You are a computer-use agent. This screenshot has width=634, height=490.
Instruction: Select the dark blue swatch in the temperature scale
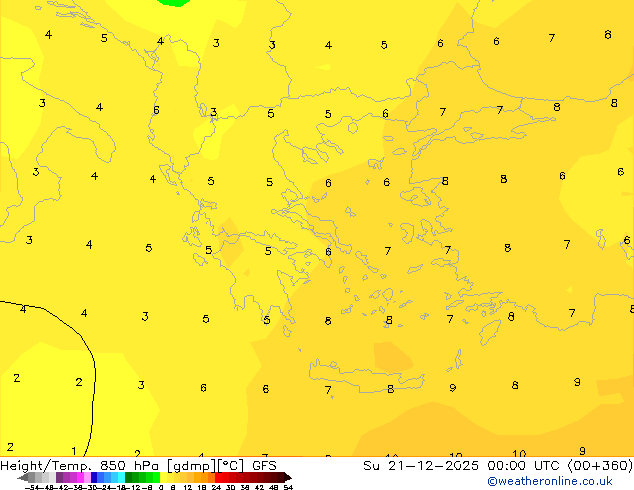click(x=94, y=477)
